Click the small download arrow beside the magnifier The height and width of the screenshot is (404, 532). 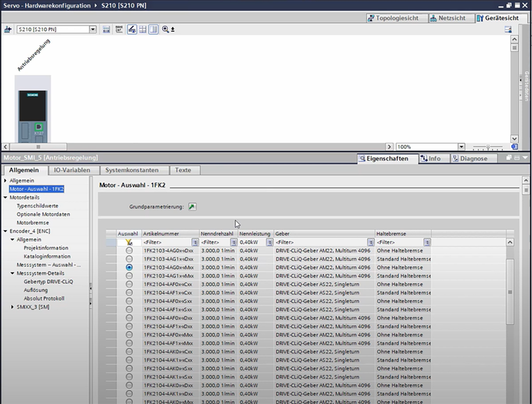coord(173,30)
